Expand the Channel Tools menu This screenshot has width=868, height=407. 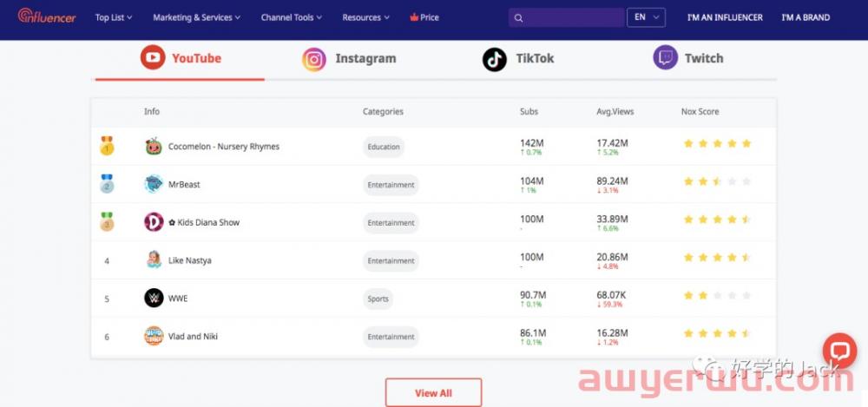click(x=291, y=17)
